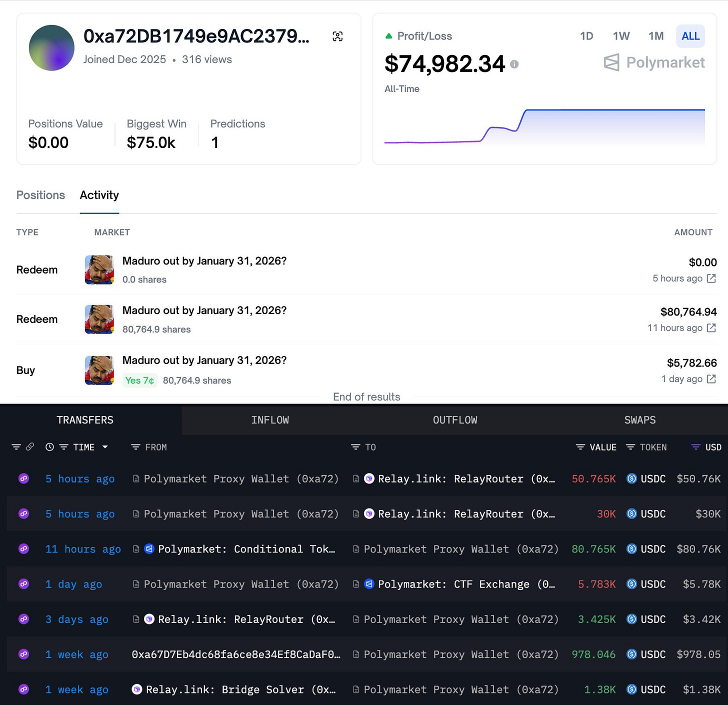This screenshot has width=728, height=705.
Task: Click the gradient profile avatar
Action: pos(51,48)
